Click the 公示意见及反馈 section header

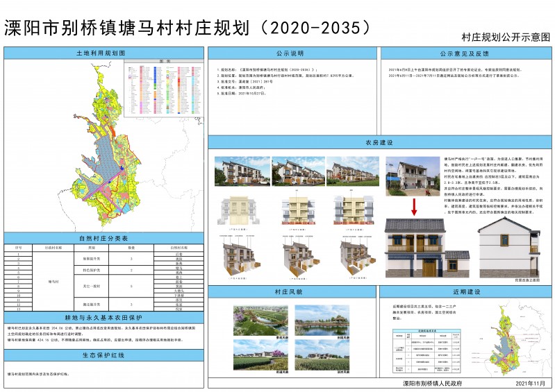(x=465, y=53)
